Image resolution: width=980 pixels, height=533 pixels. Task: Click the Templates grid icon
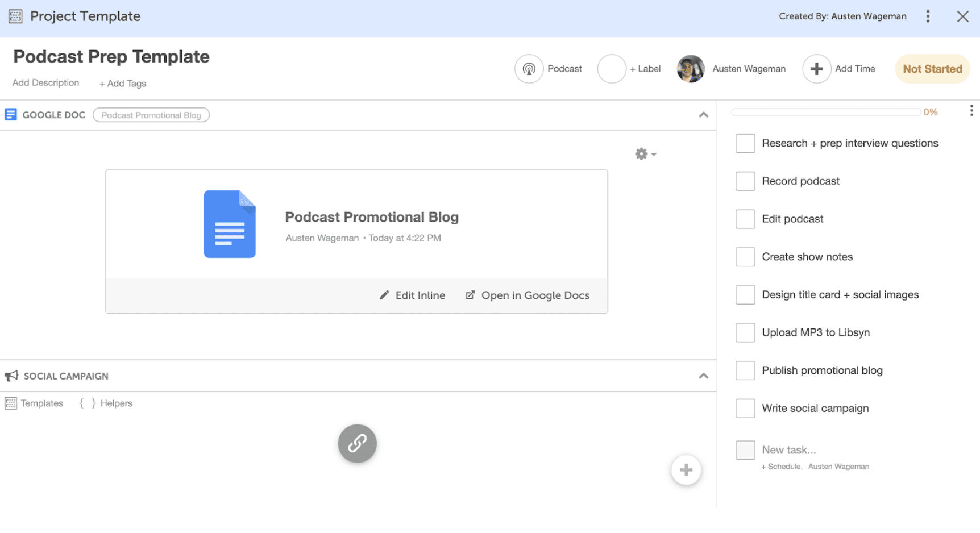(x=11, y=403)
